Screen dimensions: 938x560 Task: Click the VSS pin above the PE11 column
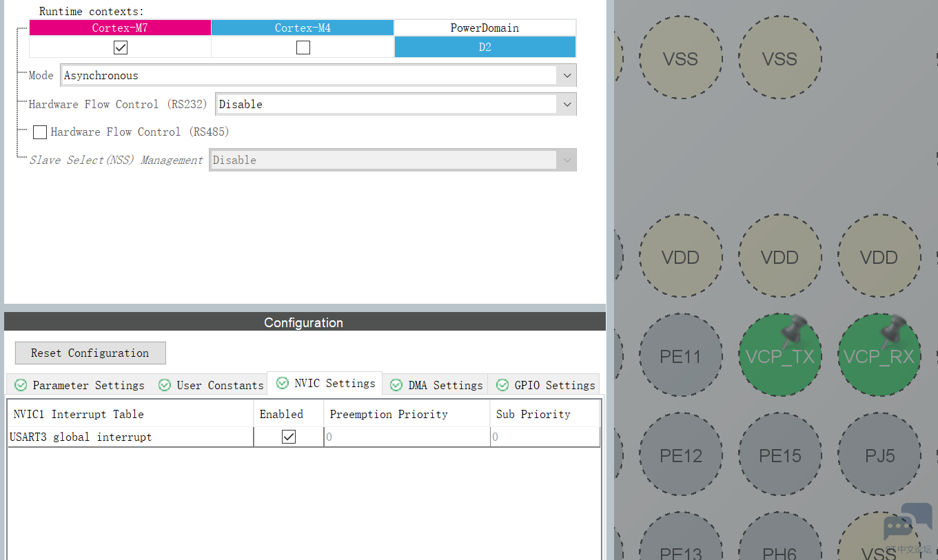click(x=681, y=58)
